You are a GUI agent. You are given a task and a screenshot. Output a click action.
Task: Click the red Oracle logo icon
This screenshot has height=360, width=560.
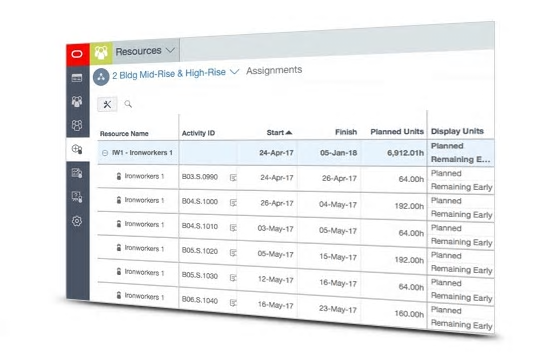click(x=77, y=54)
